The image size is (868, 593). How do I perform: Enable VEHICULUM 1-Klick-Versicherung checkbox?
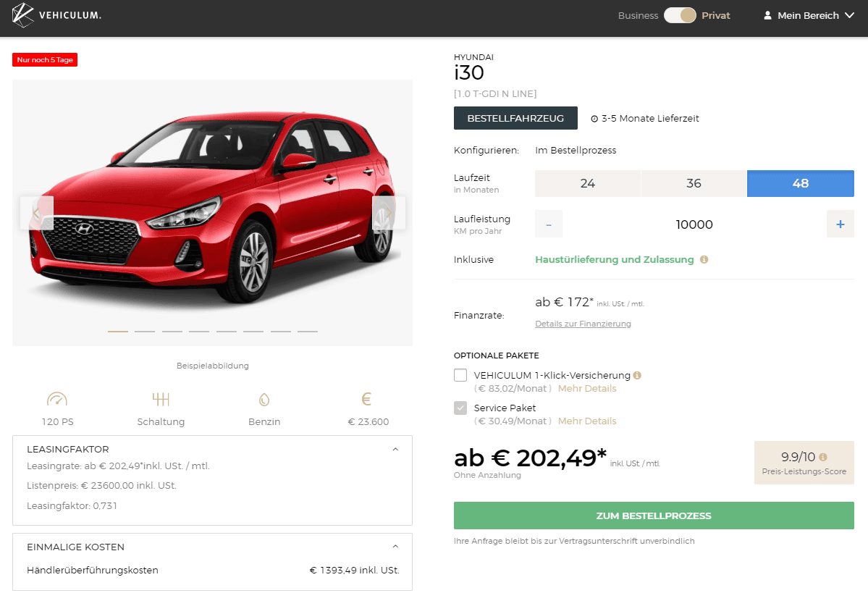460,375
